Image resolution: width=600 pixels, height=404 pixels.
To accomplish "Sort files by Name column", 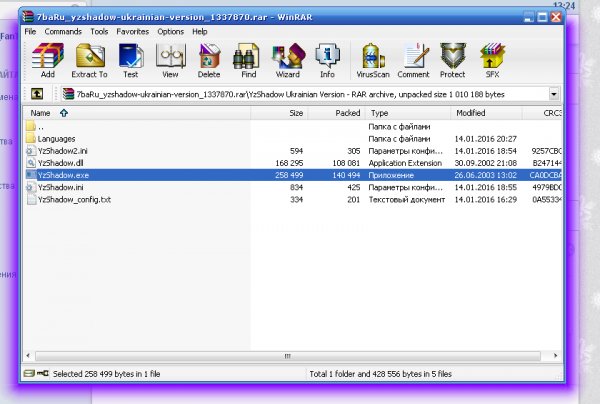I will click(137, 113).
